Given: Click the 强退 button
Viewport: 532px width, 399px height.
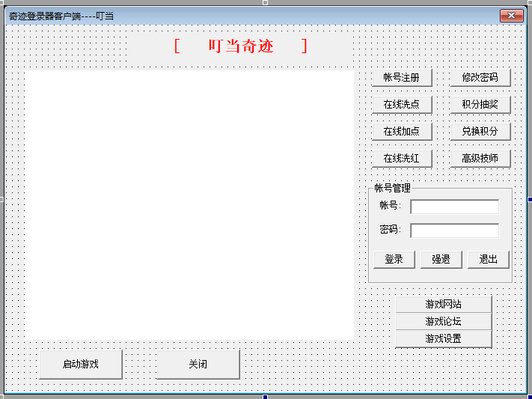Looking at the screenshot, I should [x=441, y=259].
